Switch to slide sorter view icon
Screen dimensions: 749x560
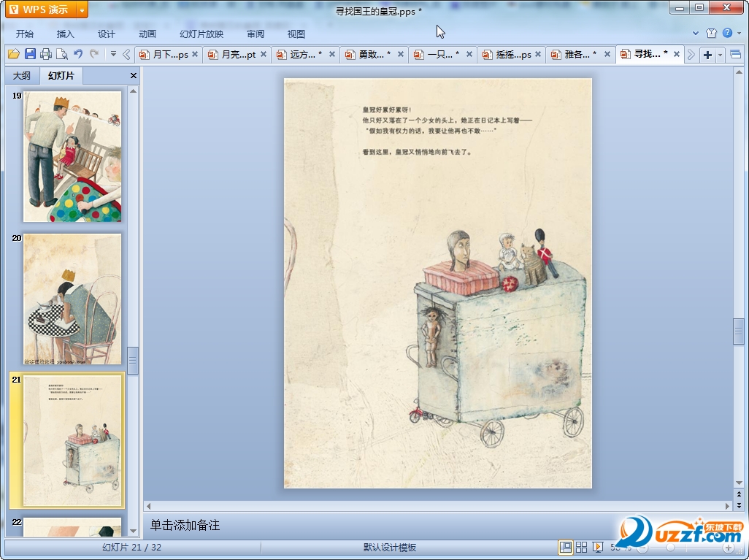[x=581, y=547]
